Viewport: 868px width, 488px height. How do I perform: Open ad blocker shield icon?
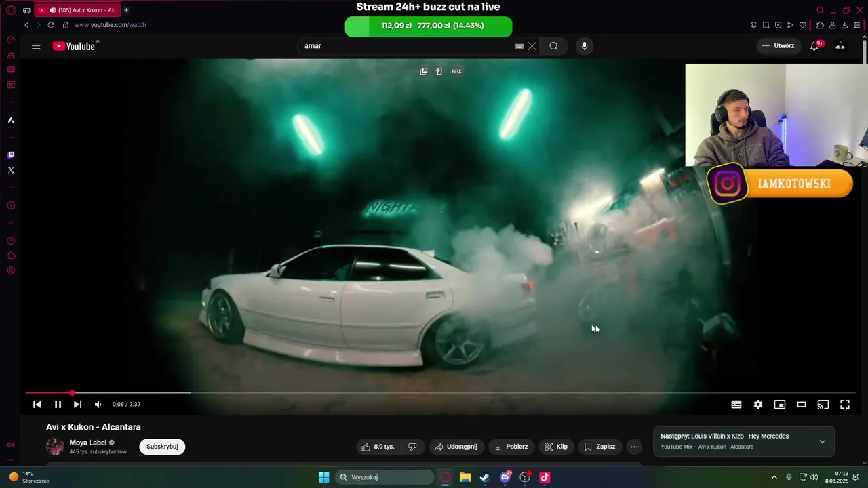(x=778, y=25)
